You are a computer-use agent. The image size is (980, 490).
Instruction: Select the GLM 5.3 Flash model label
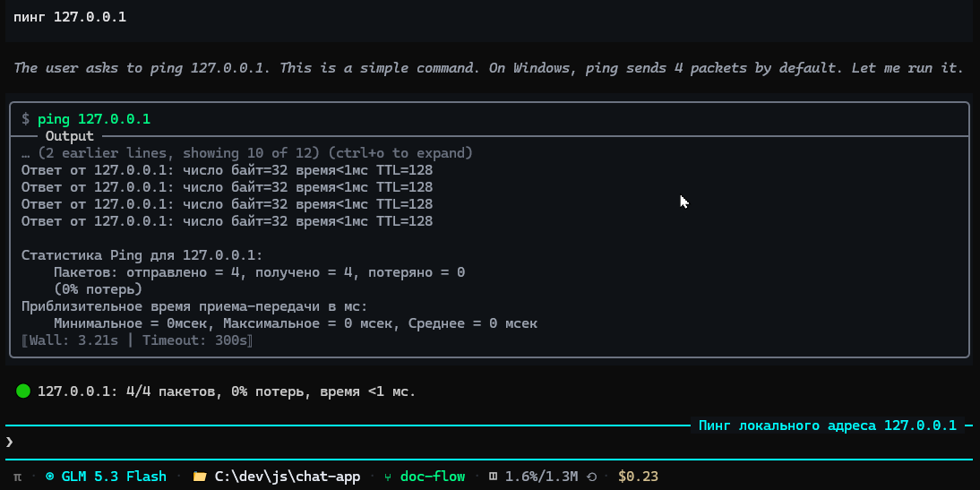pos(114,477)
